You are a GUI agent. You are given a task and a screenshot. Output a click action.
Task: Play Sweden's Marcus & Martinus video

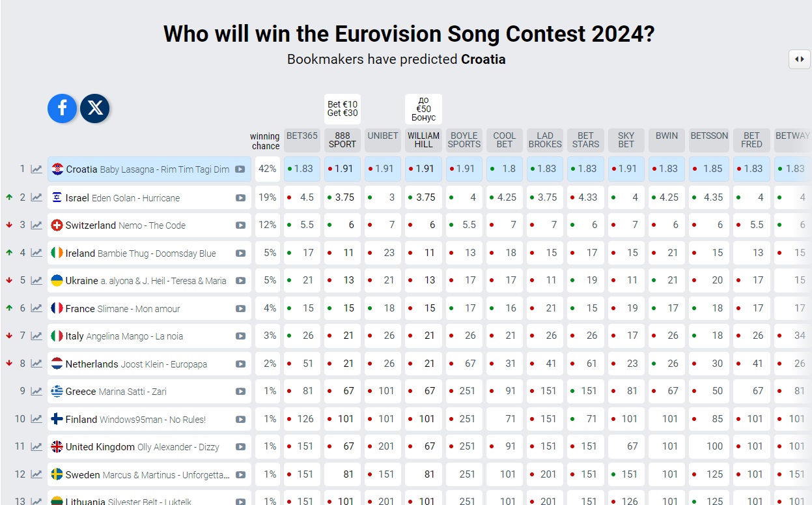(x=241, y=474)
